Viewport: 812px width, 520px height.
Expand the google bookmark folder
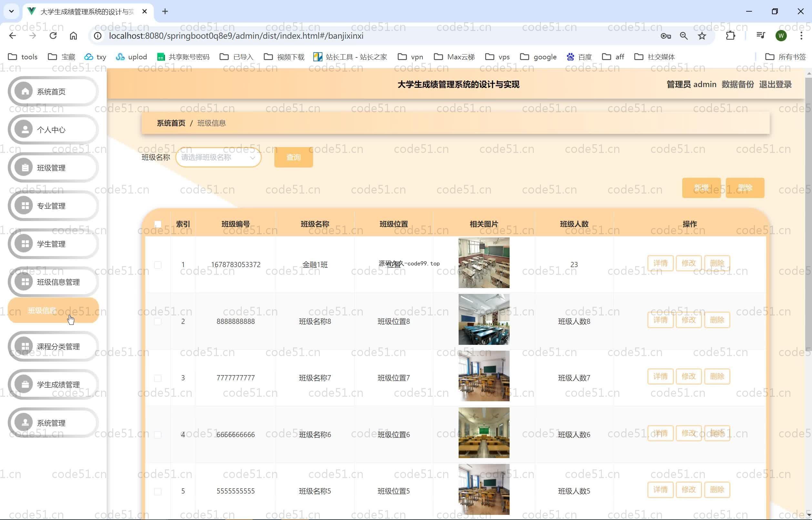(538, 57)
